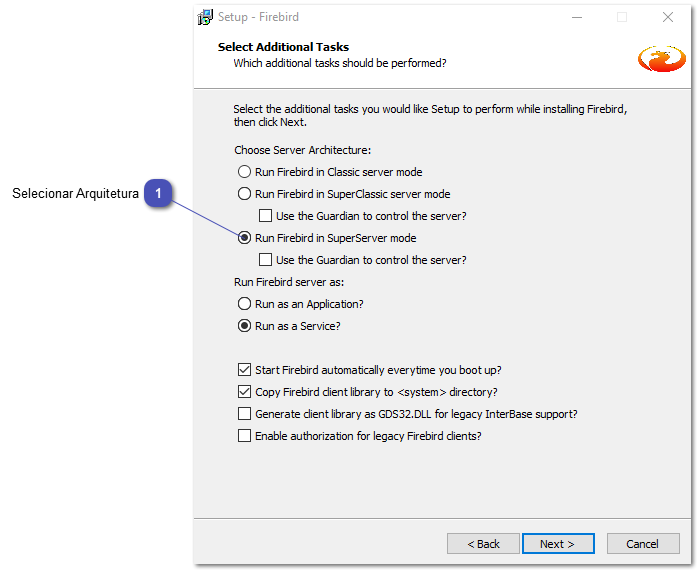Select Run as an Application option
Viewport: 700px width, 573px height.
(244, 304)
